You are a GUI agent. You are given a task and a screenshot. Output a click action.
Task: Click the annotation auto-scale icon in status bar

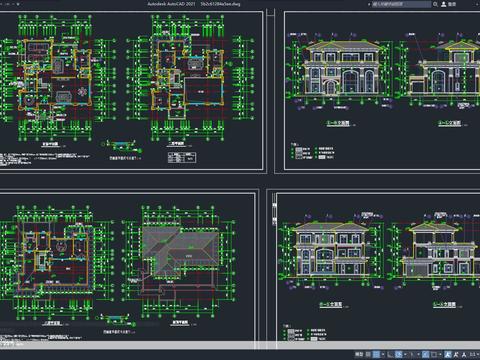456,354
